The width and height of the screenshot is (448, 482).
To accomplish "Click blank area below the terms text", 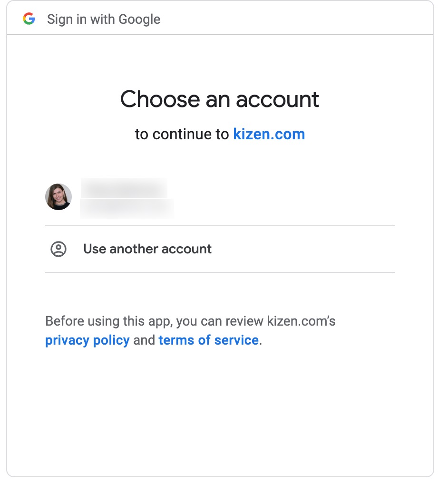I will [220, 409].
